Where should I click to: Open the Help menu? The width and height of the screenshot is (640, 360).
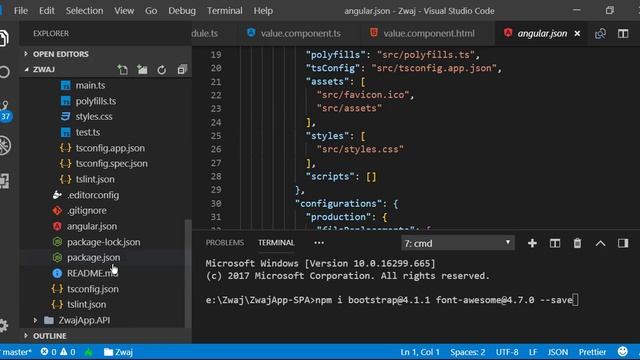pos(263,11)
